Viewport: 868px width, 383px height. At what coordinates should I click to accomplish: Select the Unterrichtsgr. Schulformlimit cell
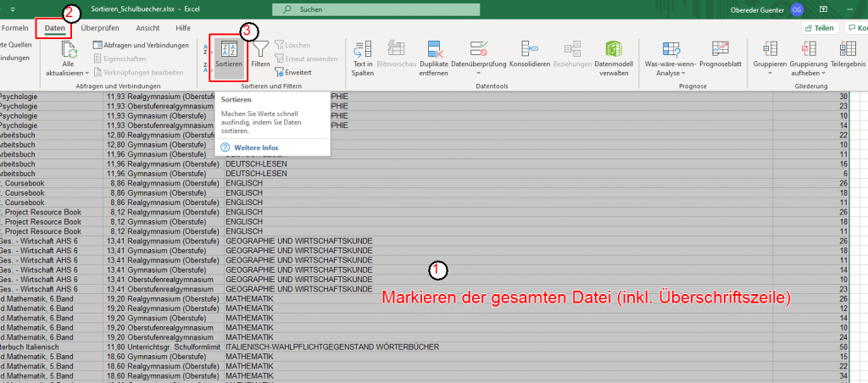175,347
